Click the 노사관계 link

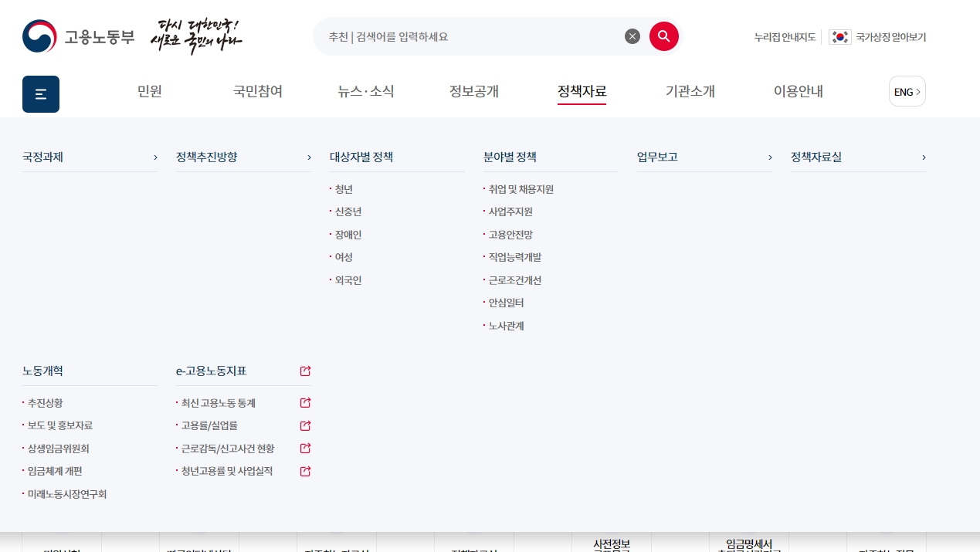(x=507, y=325)
